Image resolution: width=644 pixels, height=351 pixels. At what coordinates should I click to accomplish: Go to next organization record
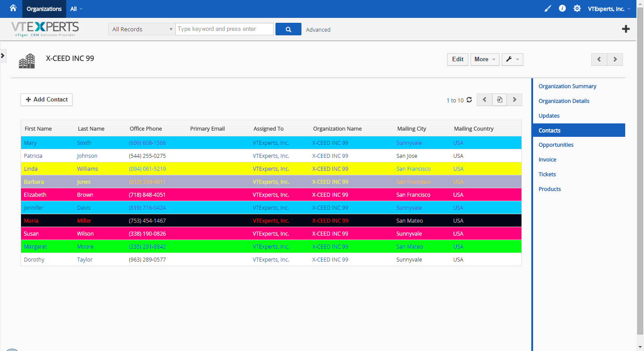tap(615, 59)
